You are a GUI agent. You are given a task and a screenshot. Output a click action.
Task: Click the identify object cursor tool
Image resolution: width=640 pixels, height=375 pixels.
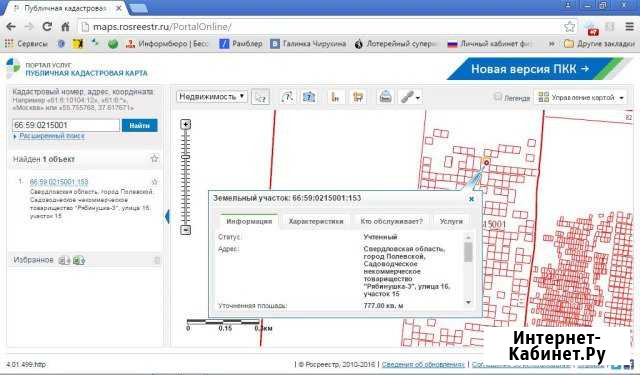click(x=260, y=97)
